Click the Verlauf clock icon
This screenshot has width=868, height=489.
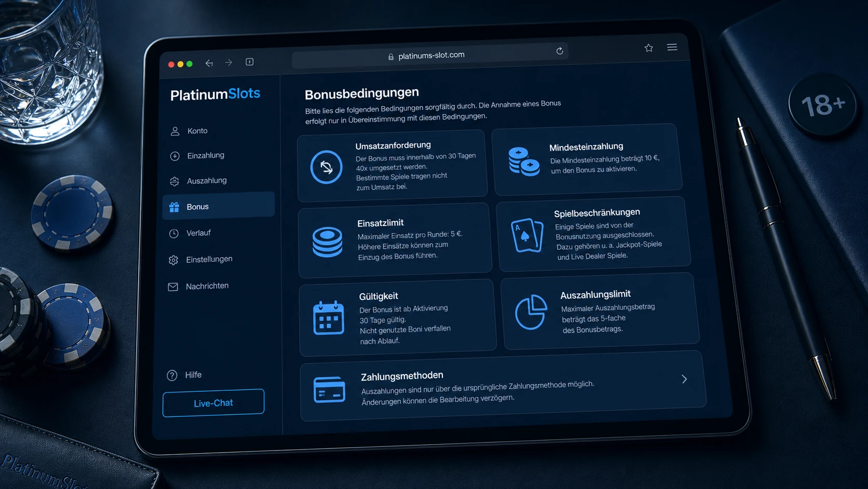(x=173, y=233)
